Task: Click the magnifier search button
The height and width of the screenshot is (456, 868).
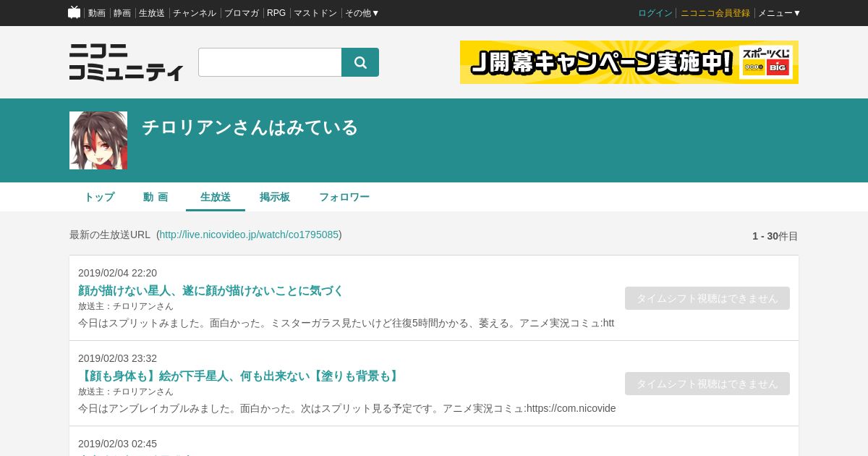Action: click(x=360, y=62)
